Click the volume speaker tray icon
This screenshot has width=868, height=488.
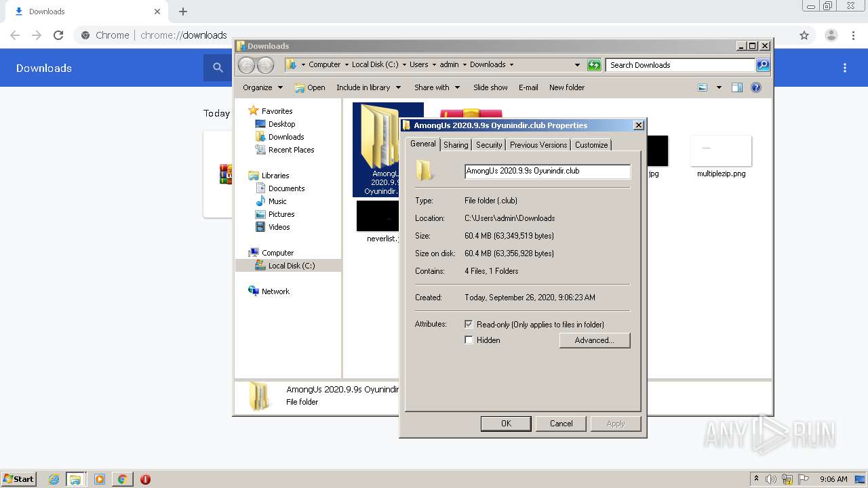click(x=771, y=479)
